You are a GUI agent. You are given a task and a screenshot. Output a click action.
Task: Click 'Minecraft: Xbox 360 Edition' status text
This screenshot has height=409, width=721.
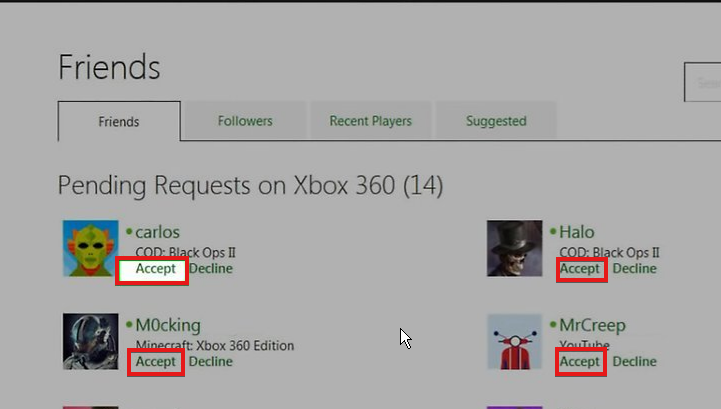(215, 346)
